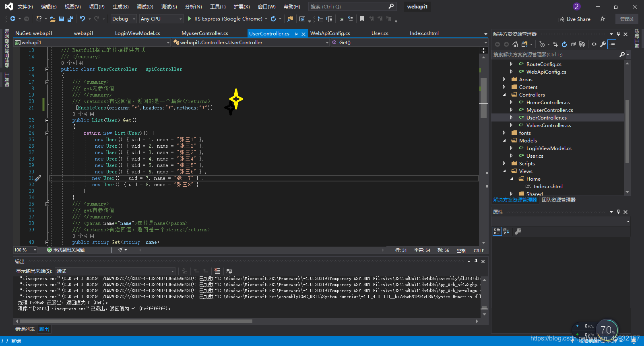This screenshot has height=346, width=644.
Task: Expand the Scripts folder node
Action: [x=504, y=164]
